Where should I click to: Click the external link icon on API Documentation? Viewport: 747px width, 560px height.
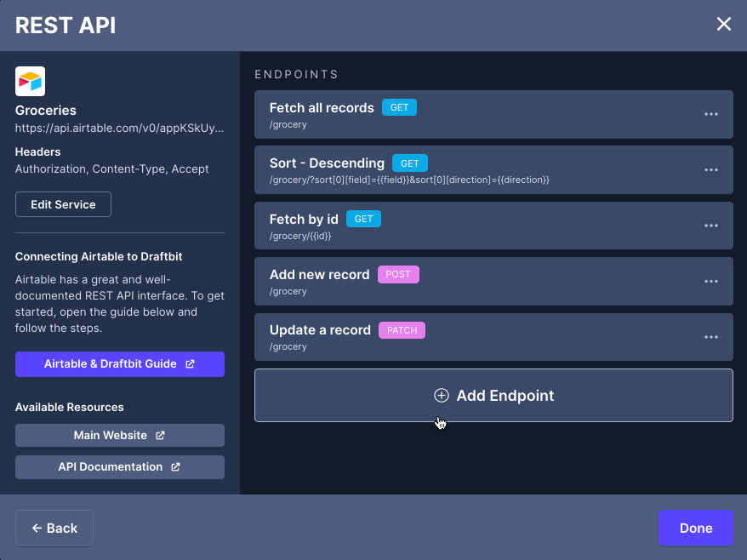pos(176,467)
